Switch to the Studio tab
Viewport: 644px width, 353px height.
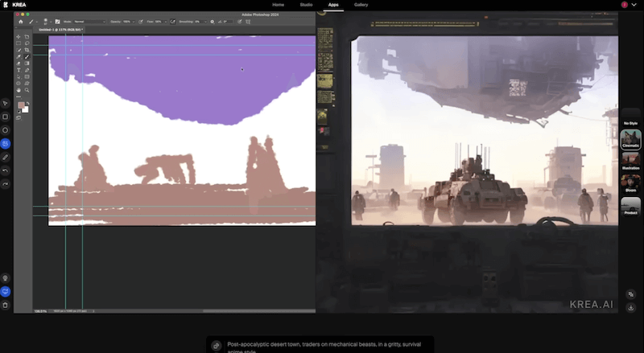pyautogui.click(x=306, y=5)
